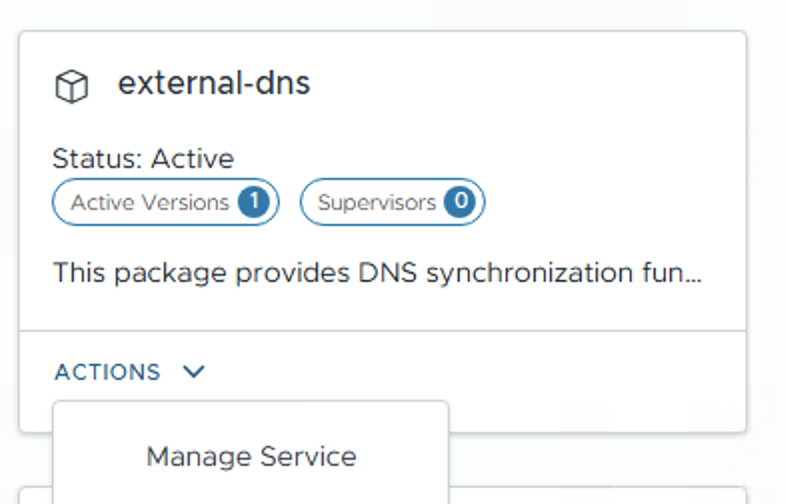
Task: Click the truncated DNS synchronization description
Action: pyautogui.click(x=377, y=273)
